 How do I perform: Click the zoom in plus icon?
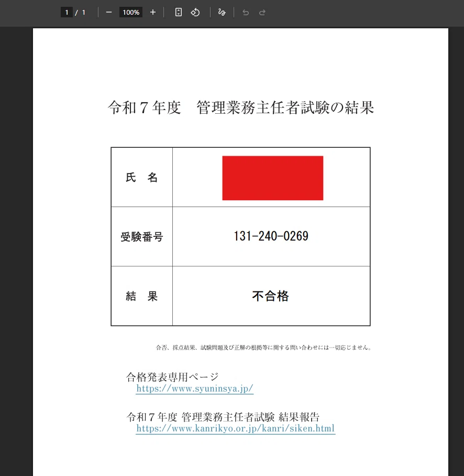(153, 13)
